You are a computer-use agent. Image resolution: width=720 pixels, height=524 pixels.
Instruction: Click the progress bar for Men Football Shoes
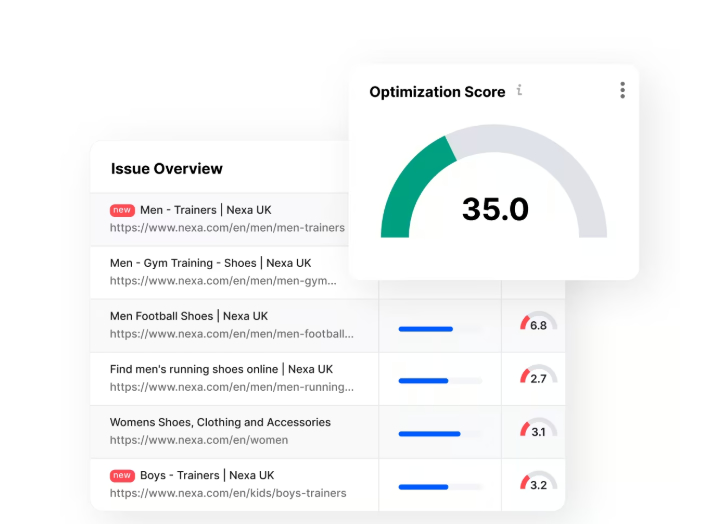(439, 328)
